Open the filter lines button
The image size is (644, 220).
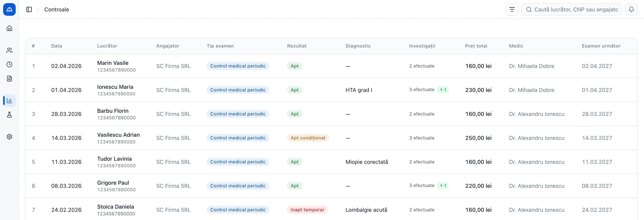(x=512, y=9)
